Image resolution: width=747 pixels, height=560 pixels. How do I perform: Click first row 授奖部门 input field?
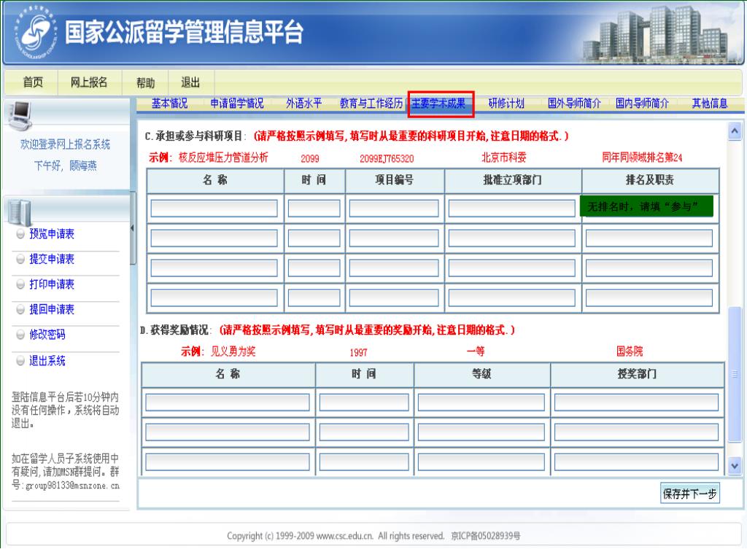click(636, 402)
